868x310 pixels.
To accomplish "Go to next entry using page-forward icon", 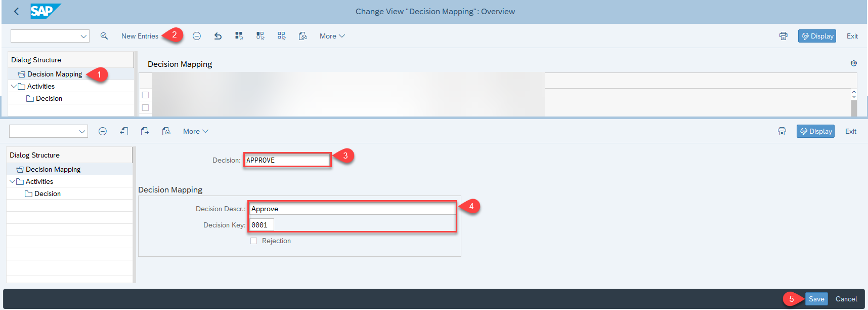I will click(x=145, y=131).
